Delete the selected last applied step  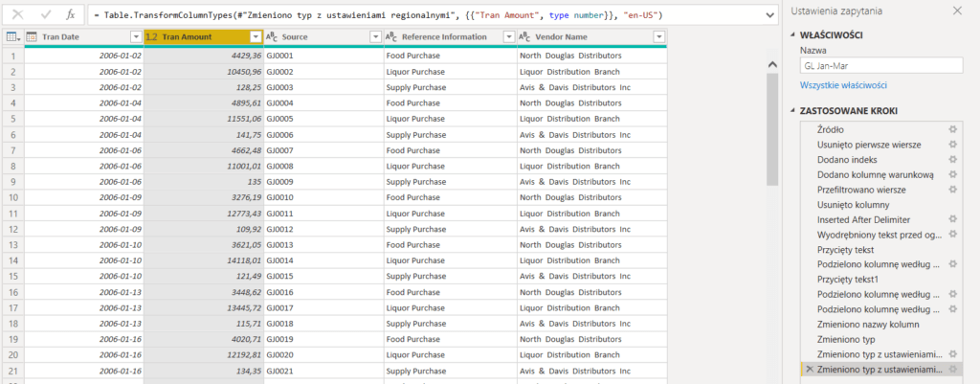pos(810,369)
